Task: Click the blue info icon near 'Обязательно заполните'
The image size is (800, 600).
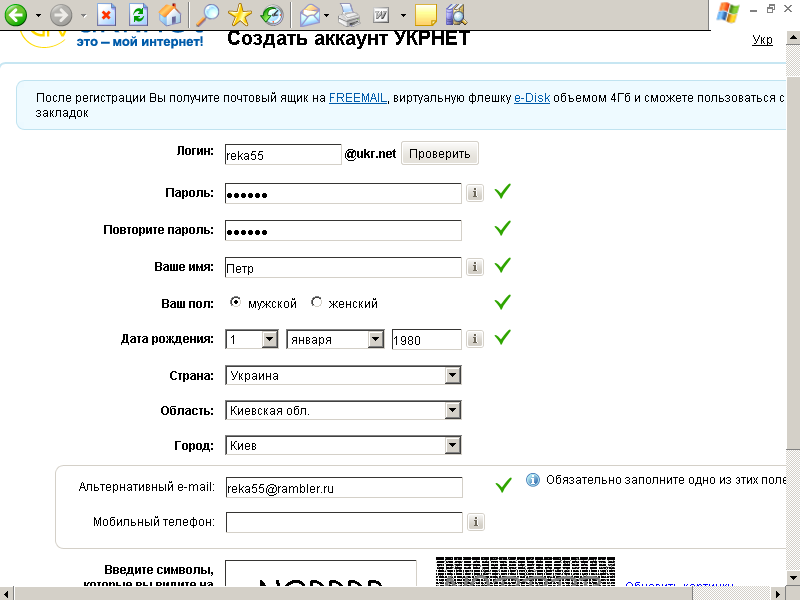Action: point(533,480)
